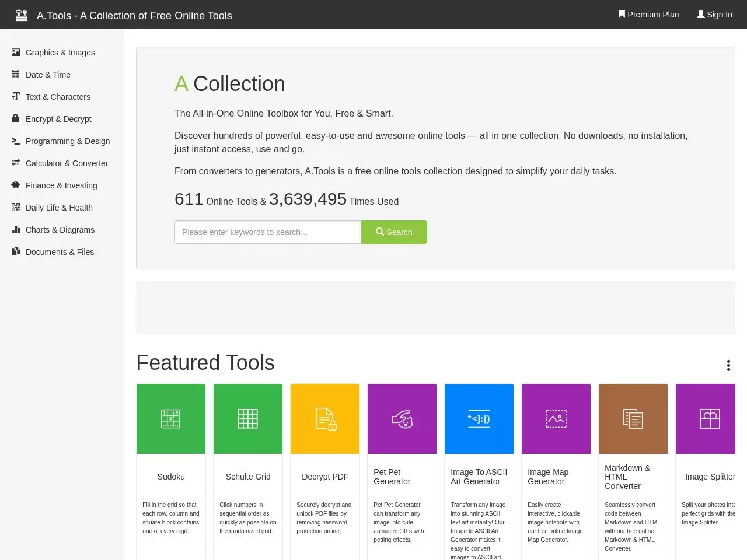The image size is (747, 560).
Task: Click the Programming & Design terminal icon
Action: coord(16,141)
